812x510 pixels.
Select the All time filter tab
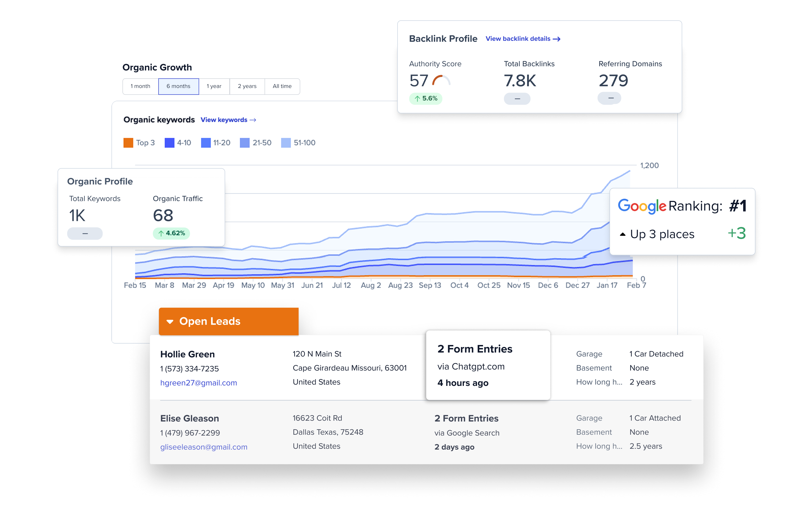282,86
